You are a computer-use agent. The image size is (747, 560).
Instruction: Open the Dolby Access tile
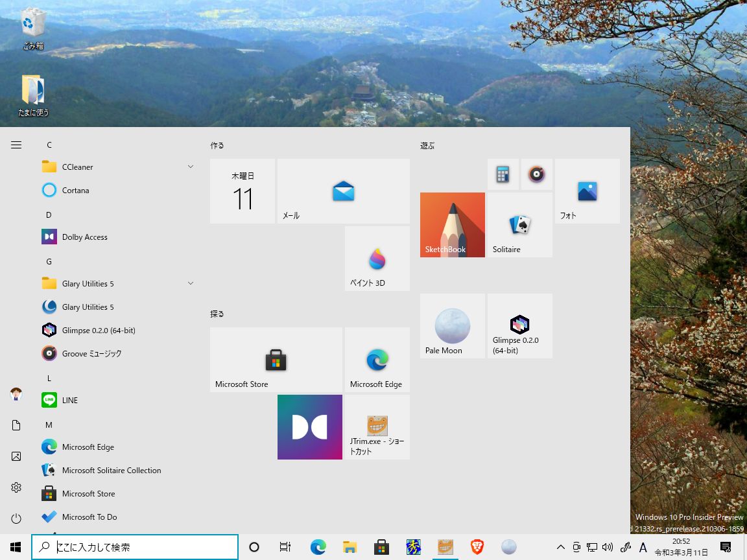pyautogui.click(x=310, y=427)
